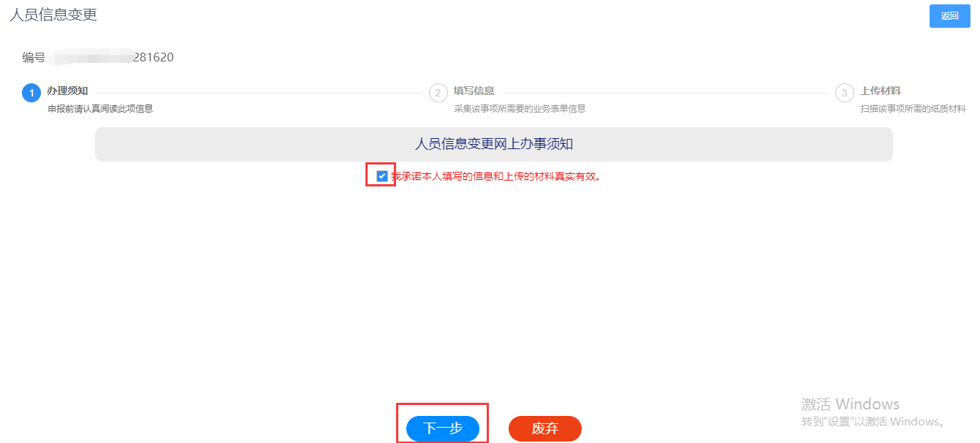Click the 人员信息变更 page title
Screen dimensions: 980x443
[53, 15]
